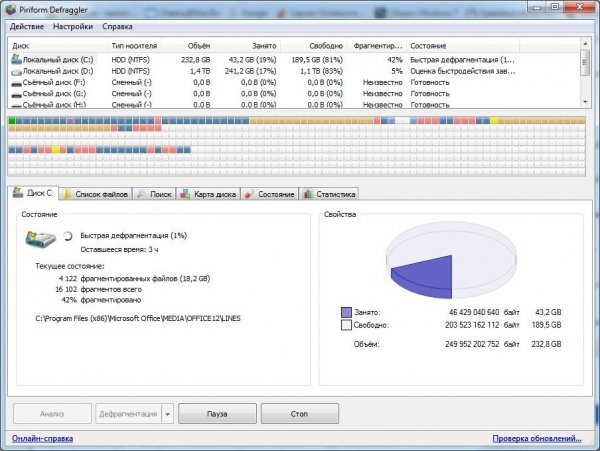600x451 pixels.
Task: Click the folder icon on File list tab
Action: tap(67, 194)
